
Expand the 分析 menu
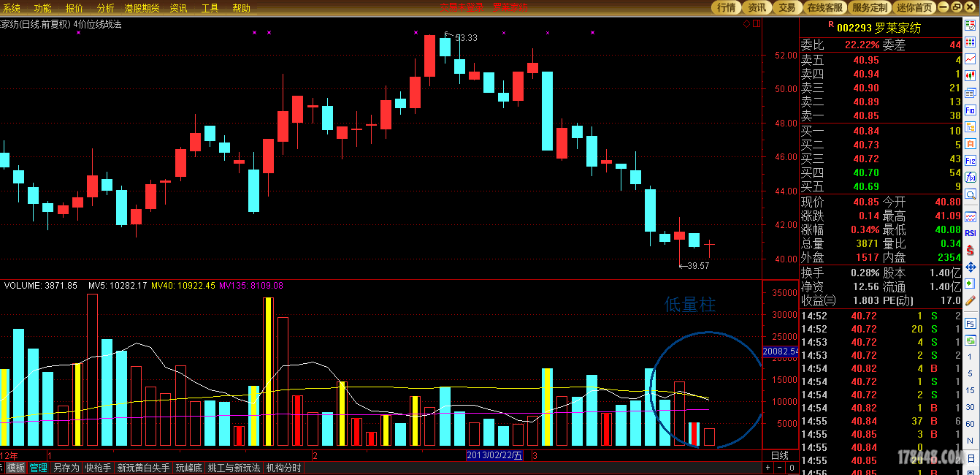click(x=105, y=8)
